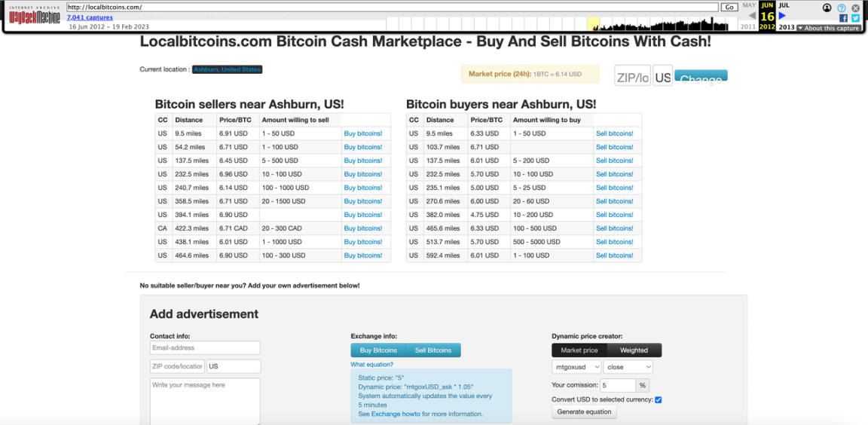Screen dimensions: 868x425
Task: Open the Wayback user account icon
Action: pyautogui.click(x=827, y=8)
